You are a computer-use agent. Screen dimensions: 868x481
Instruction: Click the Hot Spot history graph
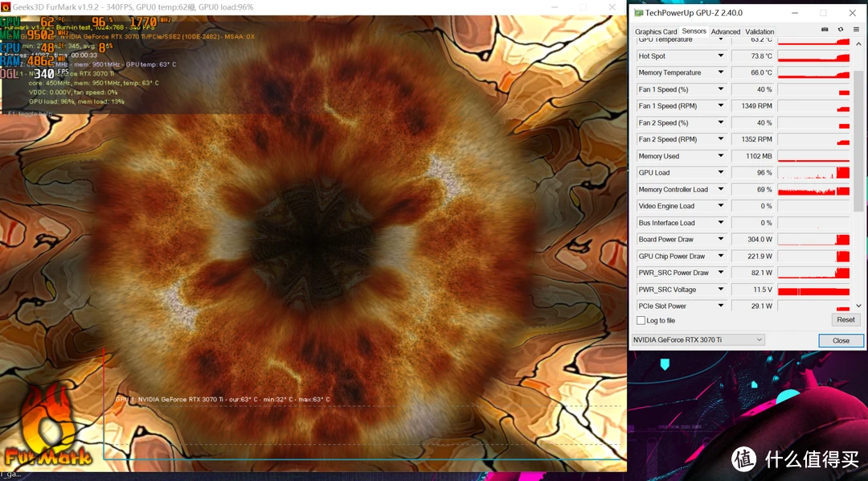coord(813,56)
